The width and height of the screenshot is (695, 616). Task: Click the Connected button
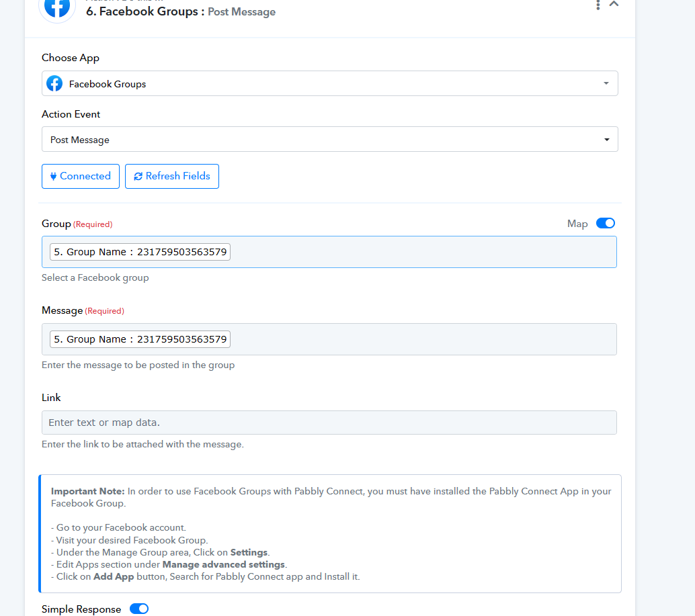(81, 176)
